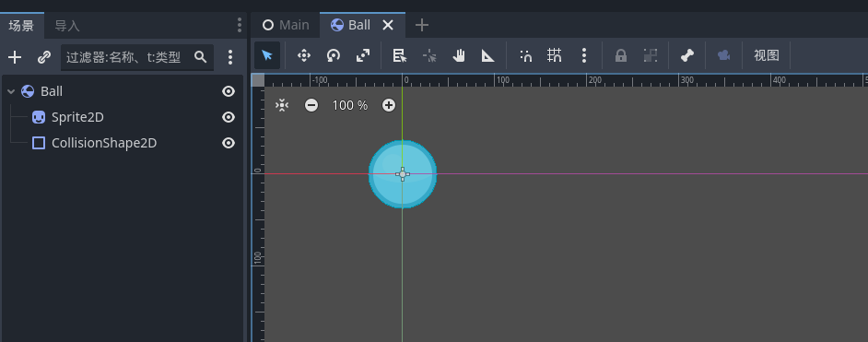The image size is (868, 342).
Task: Click the ball sprite in the viewport
Action: click(403, 174)
